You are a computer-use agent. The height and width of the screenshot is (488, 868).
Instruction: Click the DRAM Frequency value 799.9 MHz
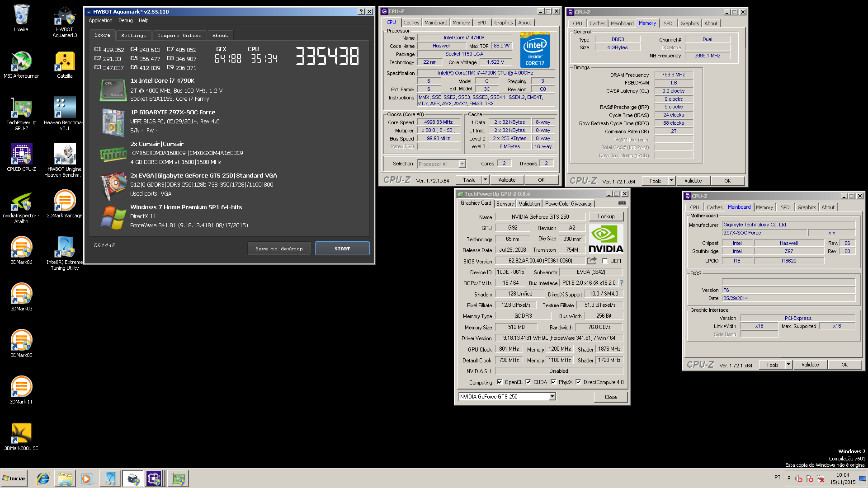click(x=673, y=75)
